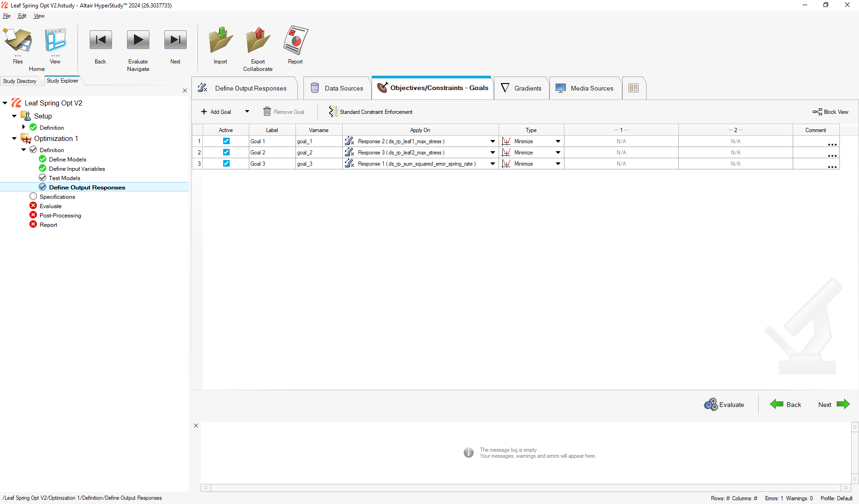Image resolution: width=859 pixels, height=504 pixels.
Task: Collapse Optimization 1 Definition node
Action: [24, 150]
